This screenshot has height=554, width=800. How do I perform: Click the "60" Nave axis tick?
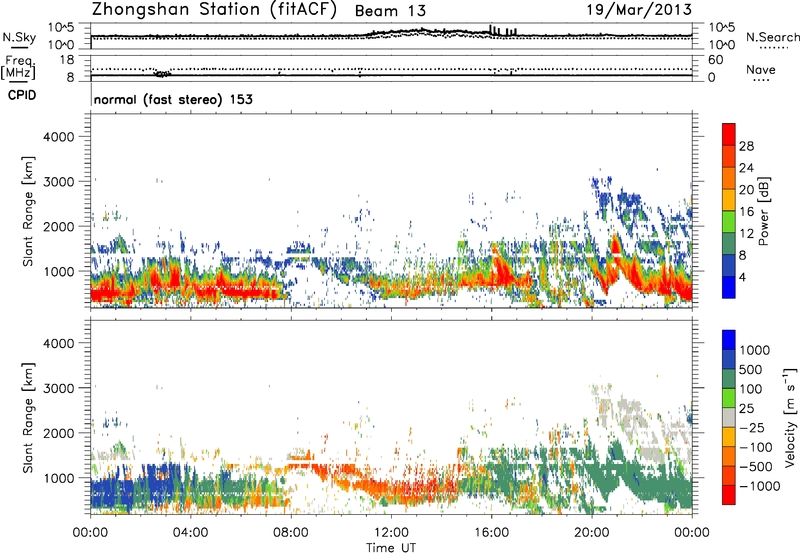(715, 60)
